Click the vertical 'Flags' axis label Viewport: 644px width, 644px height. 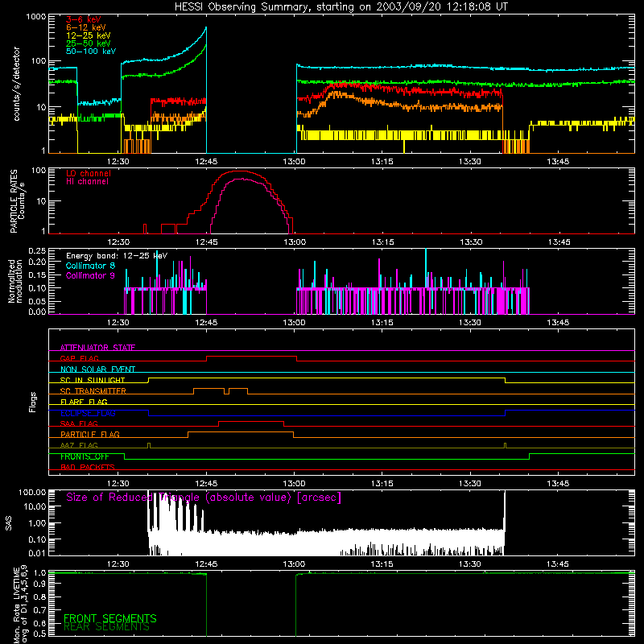coord(33,402)
